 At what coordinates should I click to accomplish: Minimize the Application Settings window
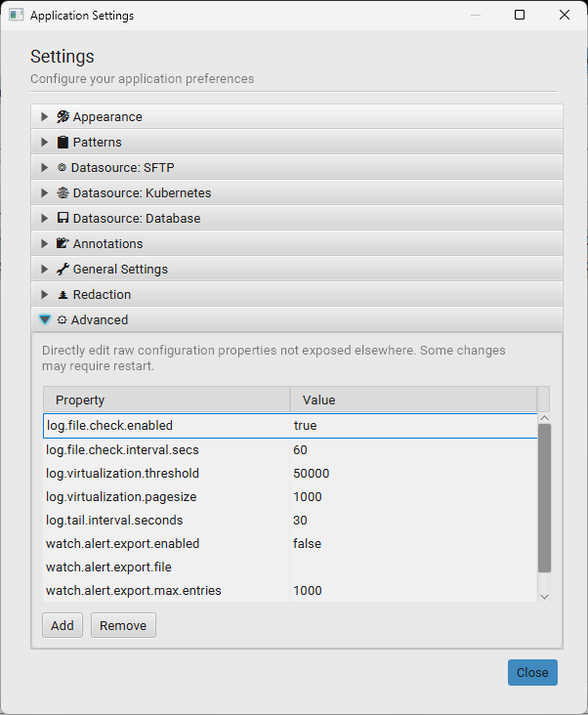[476, 15]
